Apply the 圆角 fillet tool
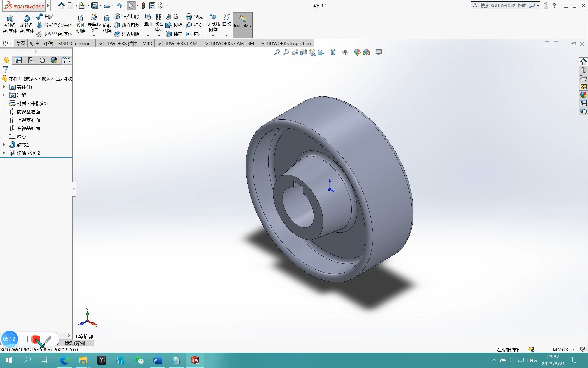The image size is (588, 368). pos(148,20)
